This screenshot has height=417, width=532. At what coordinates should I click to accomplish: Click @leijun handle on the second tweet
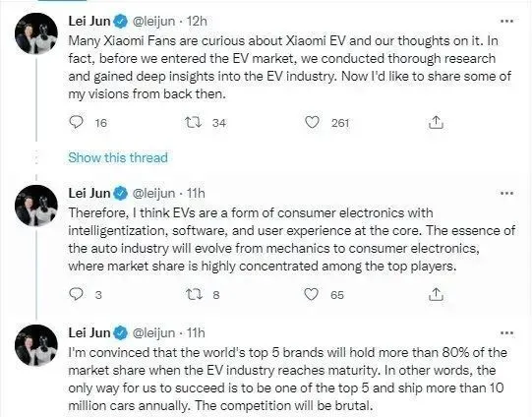[x=153, y=194]
